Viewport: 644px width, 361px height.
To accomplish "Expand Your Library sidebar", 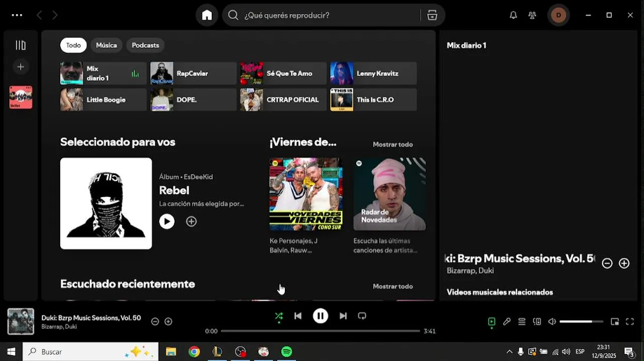I will pos(21,45).
